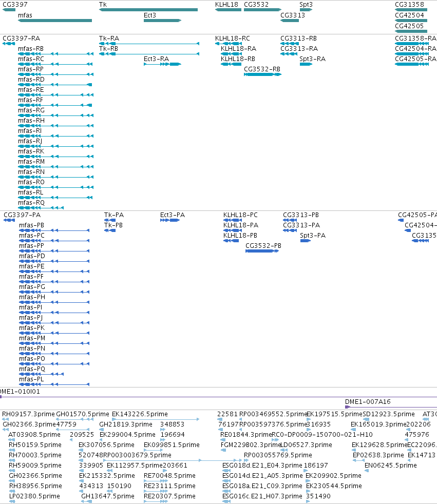Click the CG3313 gene label
Image resolution: width=437 pixels, height=504 pixels.
click(293, 15)
